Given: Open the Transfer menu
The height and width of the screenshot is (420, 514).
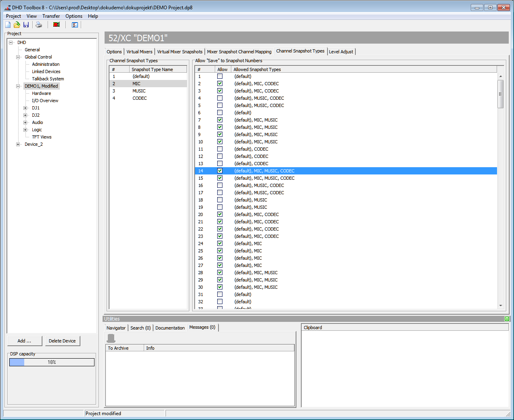Looking at the screenshot, I should point(51,16).
